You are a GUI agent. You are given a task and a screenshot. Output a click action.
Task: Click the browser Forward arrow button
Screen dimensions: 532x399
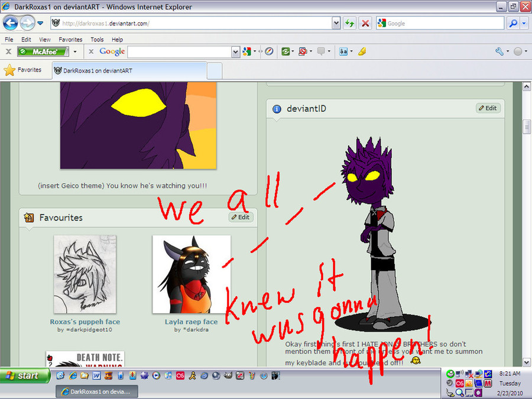(27, 23)
